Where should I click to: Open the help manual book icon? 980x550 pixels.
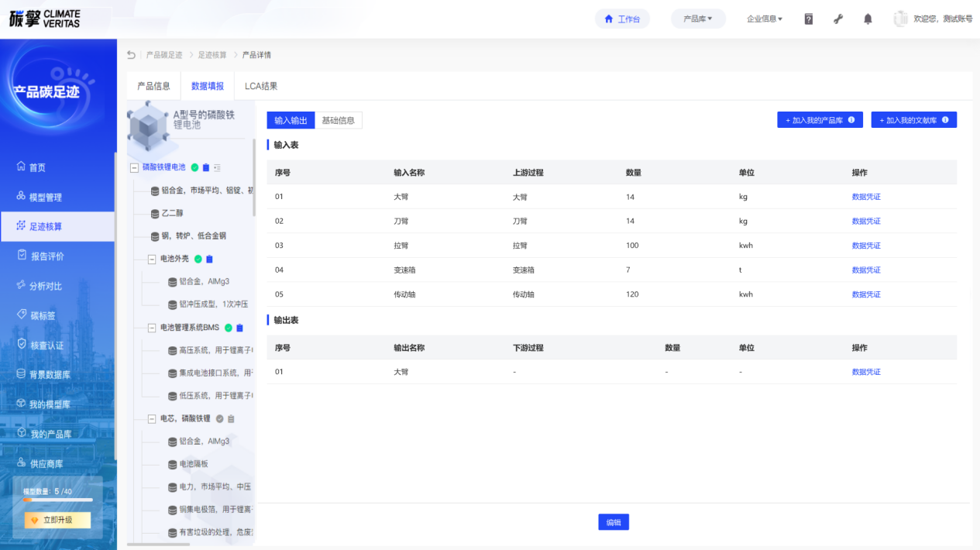808,19
